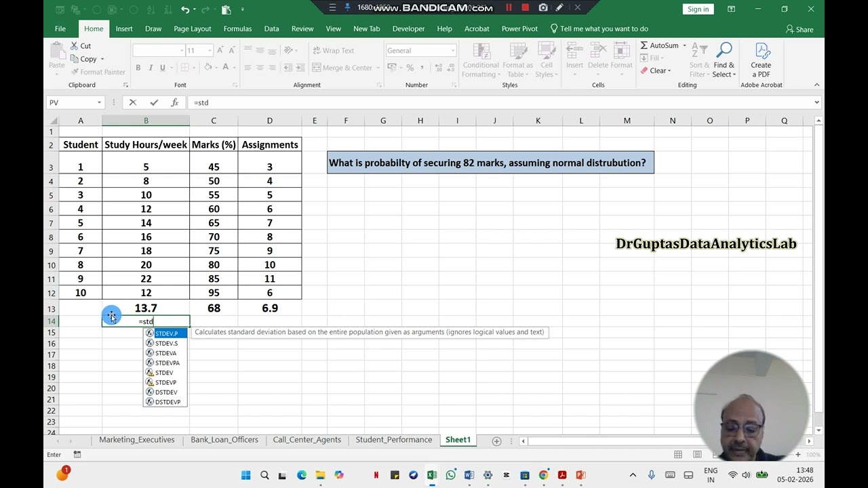The image size is (868, 488).
Task: Open the font size 11 dropdown
Action: point(210,50)
